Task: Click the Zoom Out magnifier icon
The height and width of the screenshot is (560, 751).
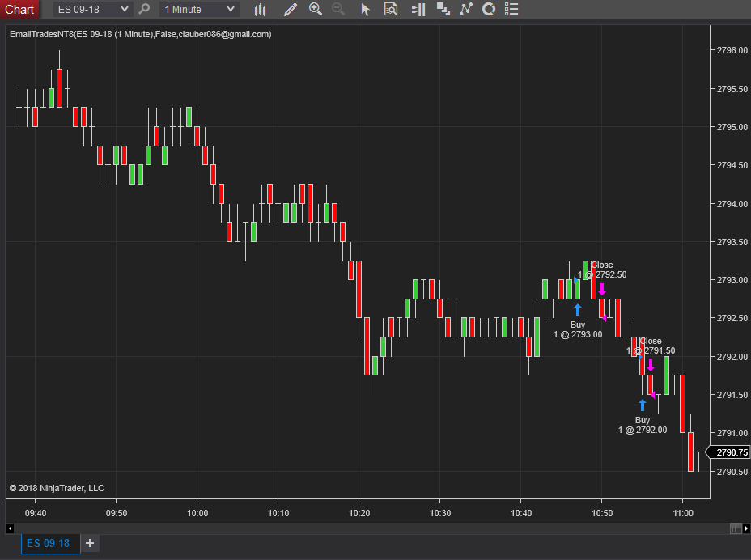Action: click(x=338, y=9)
